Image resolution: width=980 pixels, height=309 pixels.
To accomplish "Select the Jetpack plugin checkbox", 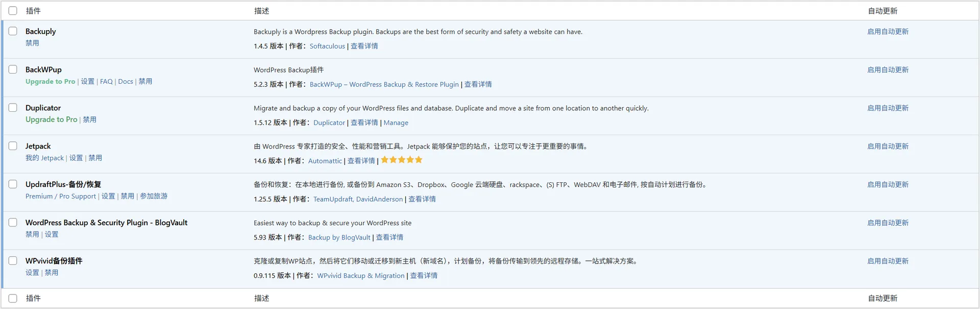I will (13, 146).
